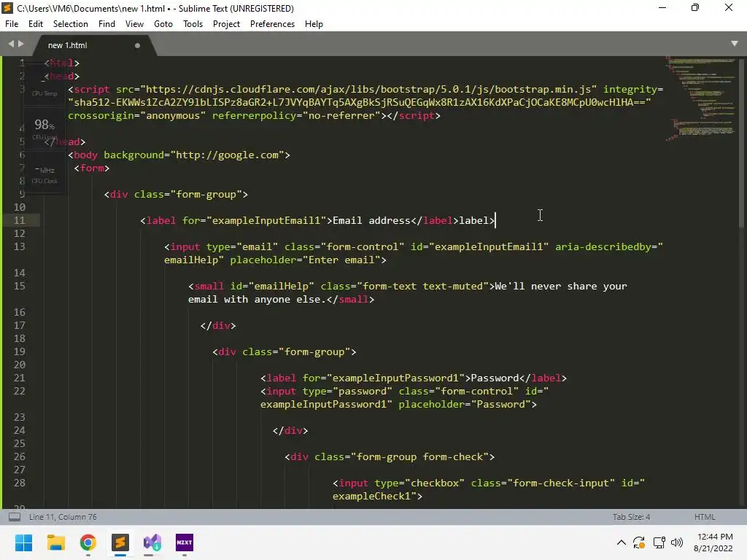Click the closing div tag on line 17
The height and width of the screenshot is (560, 747).
(218, 326)
